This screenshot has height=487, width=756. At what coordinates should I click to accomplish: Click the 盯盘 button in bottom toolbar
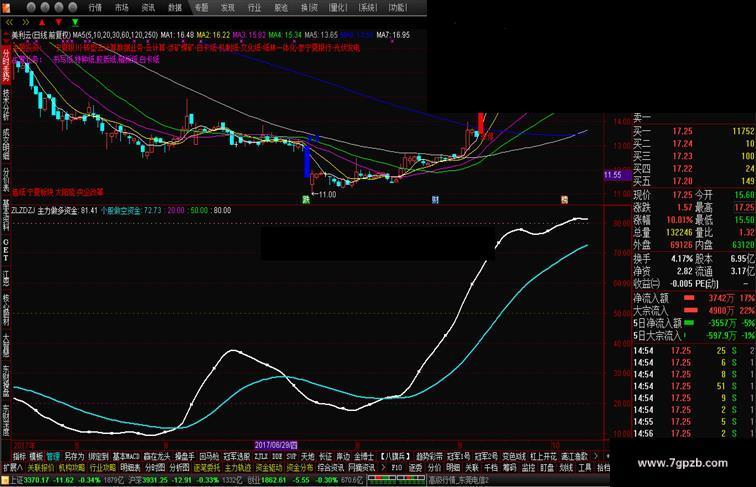[547, 468]
